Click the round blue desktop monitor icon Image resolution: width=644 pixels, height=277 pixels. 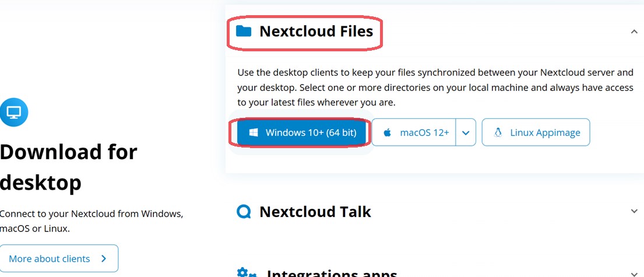(14, 112)
